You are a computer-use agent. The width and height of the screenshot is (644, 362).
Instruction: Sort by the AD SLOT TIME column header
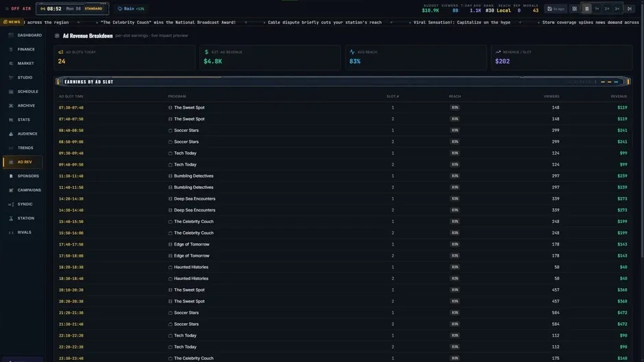click(x=71, y=96)
